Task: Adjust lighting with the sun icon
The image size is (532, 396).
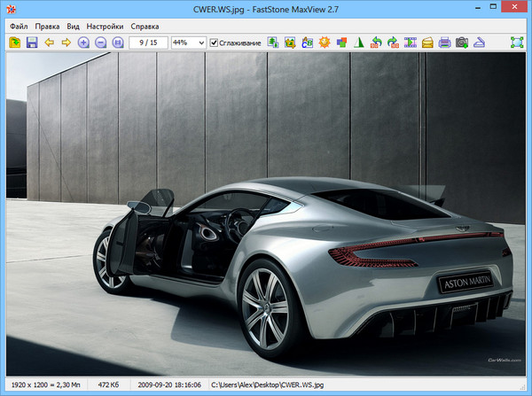Action: 325,43
